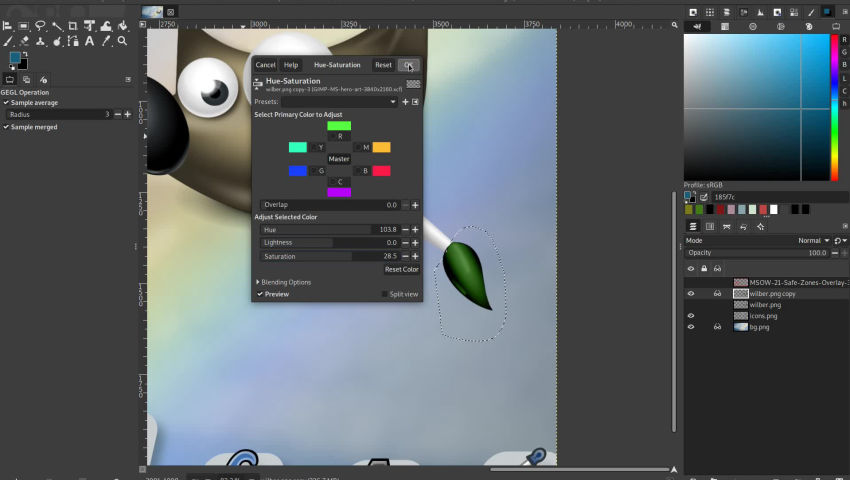This screenshot has height=480, width=850.
Task: Reset colors to default black and white
Action: pyautogui.click(x=12, y=67)
